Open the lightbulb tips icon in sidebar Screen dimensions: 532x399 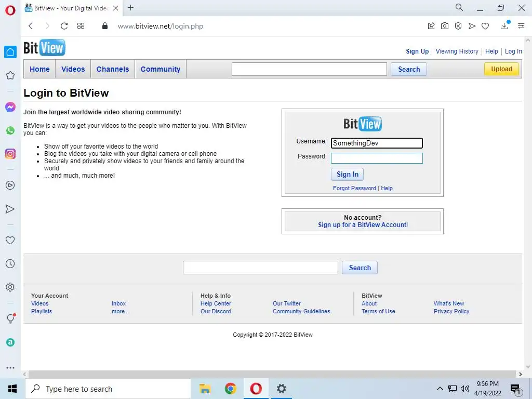10,318
